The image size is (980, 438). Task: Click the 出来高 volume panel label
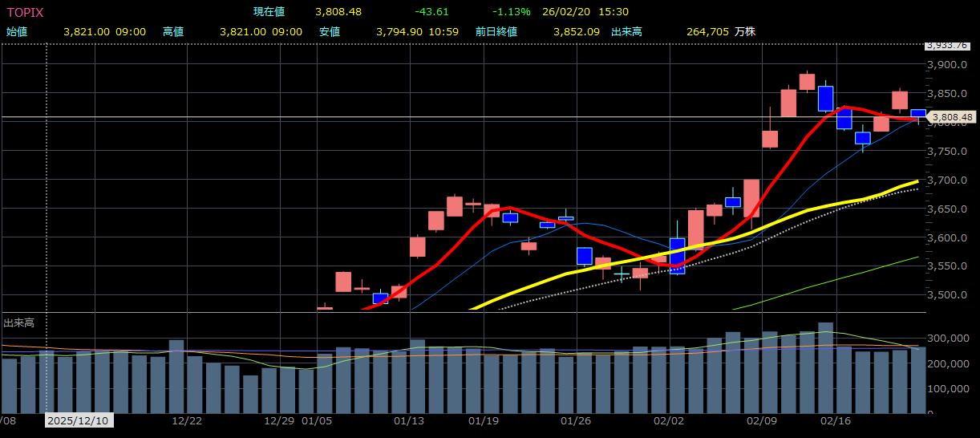[18, 322]
